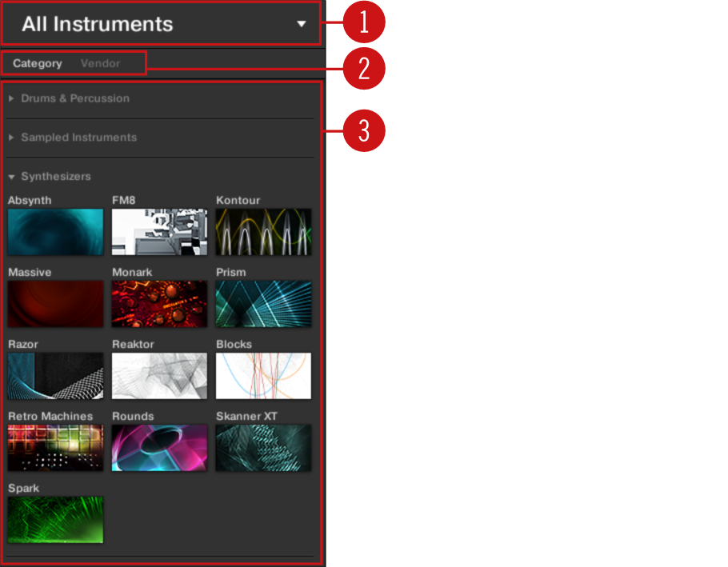Select the Reaktor instrument icon
The width and height of the screenshot is (728, 567).
(x=159, y=376)
